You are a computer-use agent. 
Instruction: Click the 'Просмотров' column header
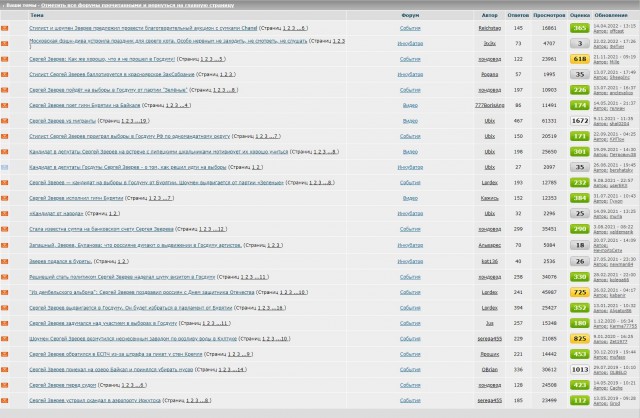pyautogui.click(x=549, y=15)
